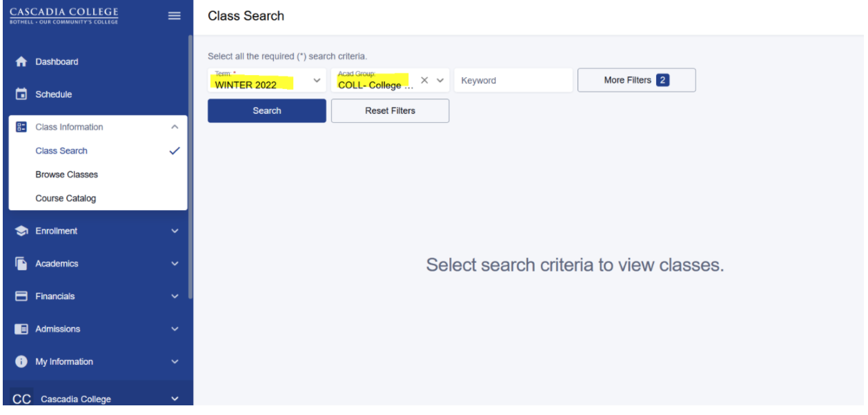Click the Class Information section icon
Image resolution: width=868 pixels, height=415 pixels.
pos(19,127)
